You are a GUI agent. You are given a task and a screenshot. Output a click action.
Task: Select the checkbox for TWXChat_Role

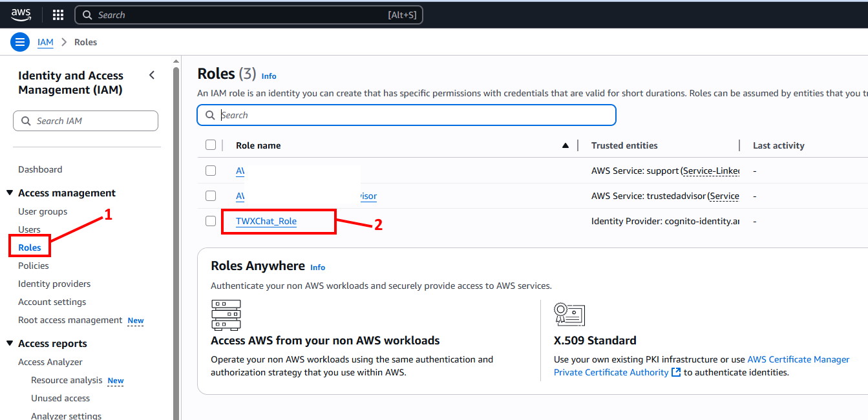coord(211,221)
